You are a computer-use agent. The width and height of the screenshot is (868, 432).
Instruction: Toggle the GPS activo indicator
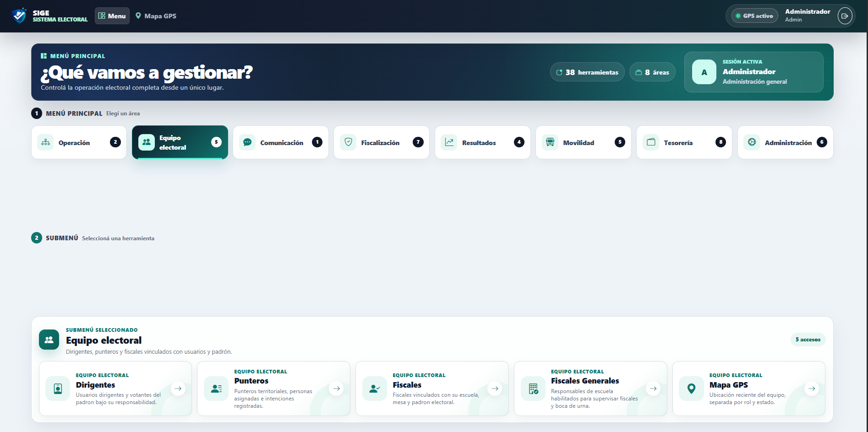point(754,16)
